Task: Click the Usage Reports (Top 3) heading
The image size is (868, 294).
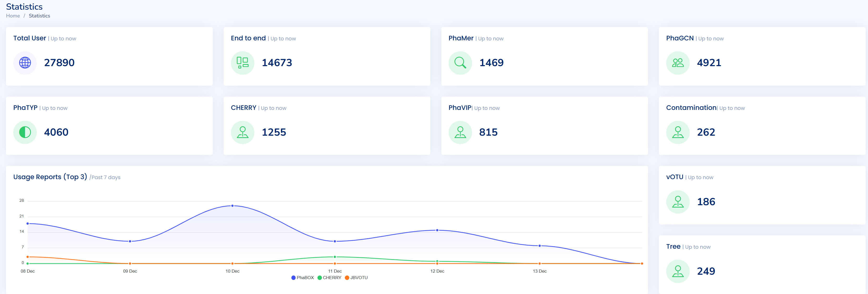Action: pyautogui.click(x=50, y=177)
